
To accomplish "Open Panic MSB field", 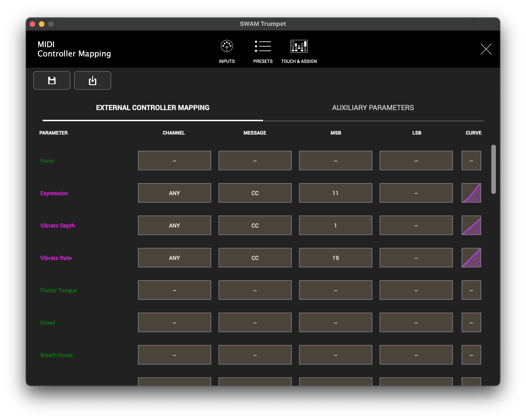I will [x=335, y=161].
